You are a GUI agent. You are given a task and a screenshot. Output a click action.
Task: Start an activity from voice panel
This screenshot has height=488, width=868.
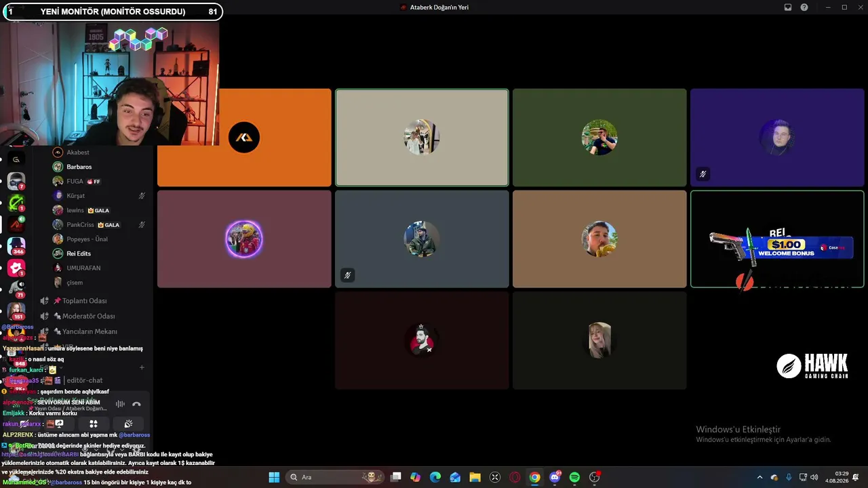[94, 424]
